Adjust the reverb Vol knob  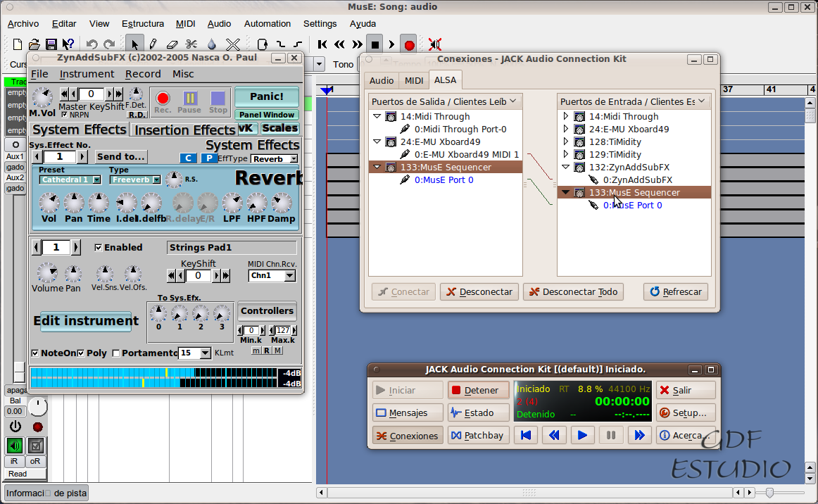[49, 204]
